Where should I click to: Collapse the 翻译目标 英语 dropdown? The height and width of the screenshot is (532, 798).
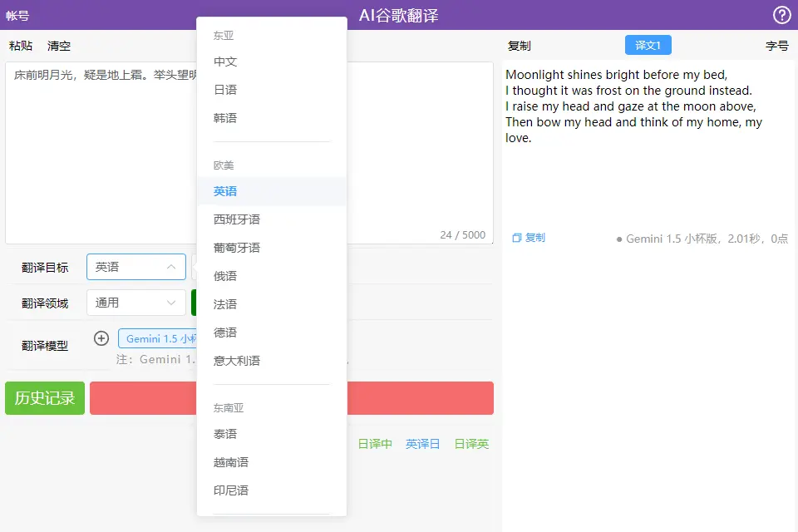coord(135,267)
